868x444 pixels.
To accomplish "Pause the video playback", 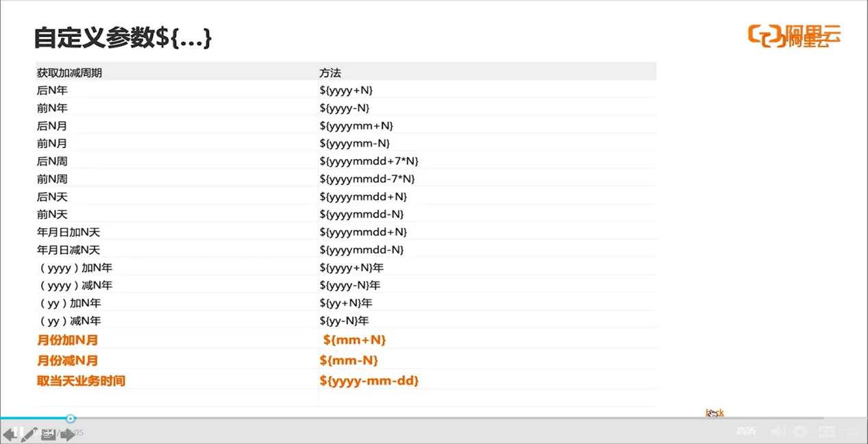I will tap(20, 432).
